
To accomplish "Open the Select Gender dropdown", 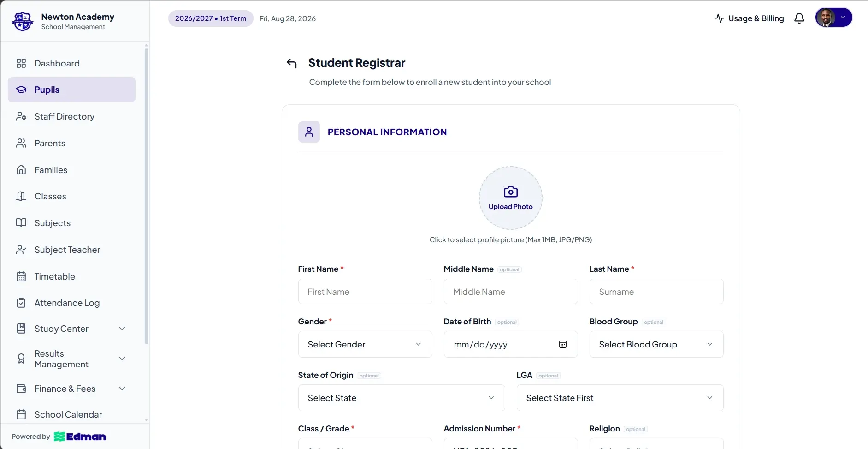I will [x=365, y=344].
